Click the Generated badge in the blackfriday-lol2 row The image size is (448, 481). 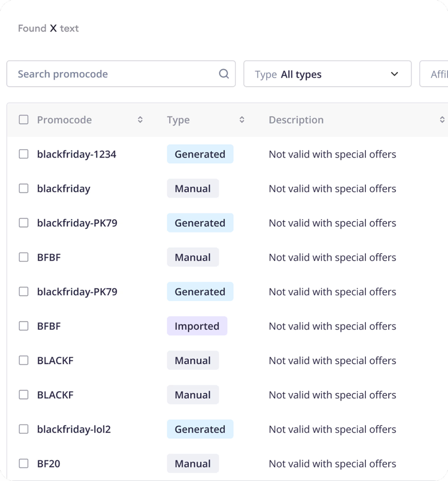200,429
